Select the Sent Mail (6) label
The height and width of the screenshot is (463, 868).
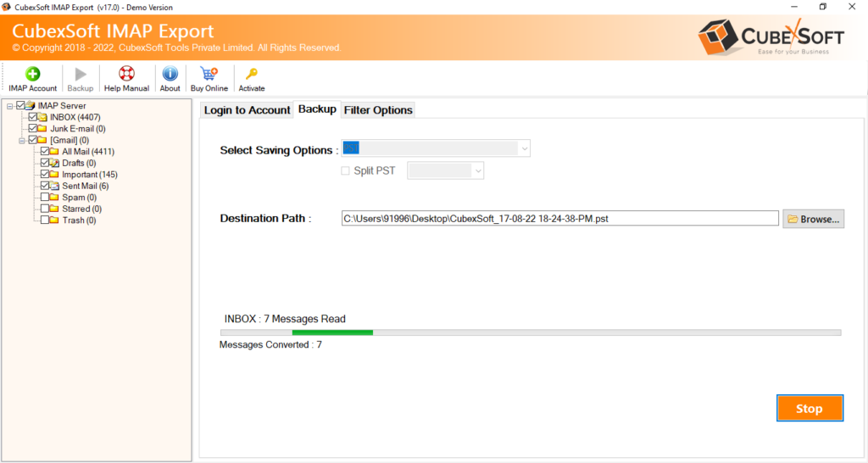[86, 186]
